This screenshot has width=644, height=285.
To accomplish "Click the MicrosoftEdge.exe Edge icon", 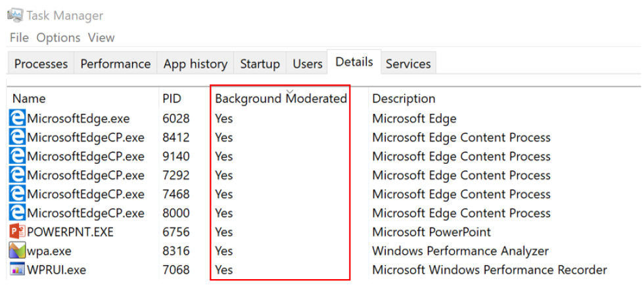I will click(x=18, y=118).
